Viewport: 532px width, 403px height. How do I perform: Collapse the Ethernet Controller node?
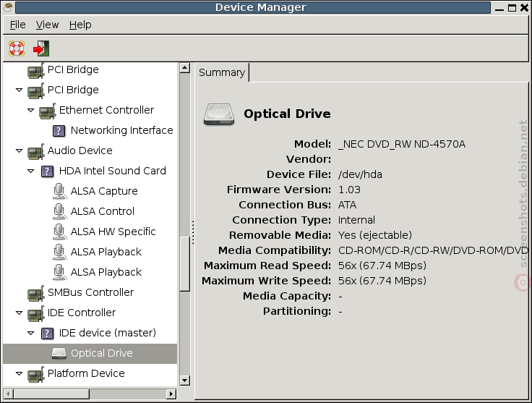(30, 111)
